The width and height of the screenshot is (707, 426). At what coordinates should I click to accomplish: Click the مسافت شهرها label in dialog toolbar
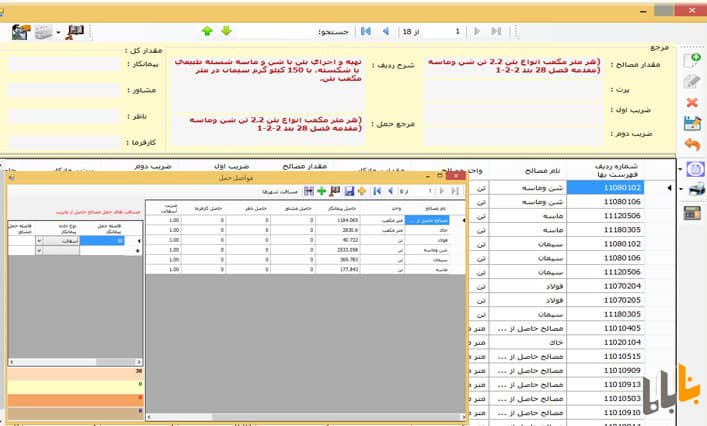[x=280, y=192]
